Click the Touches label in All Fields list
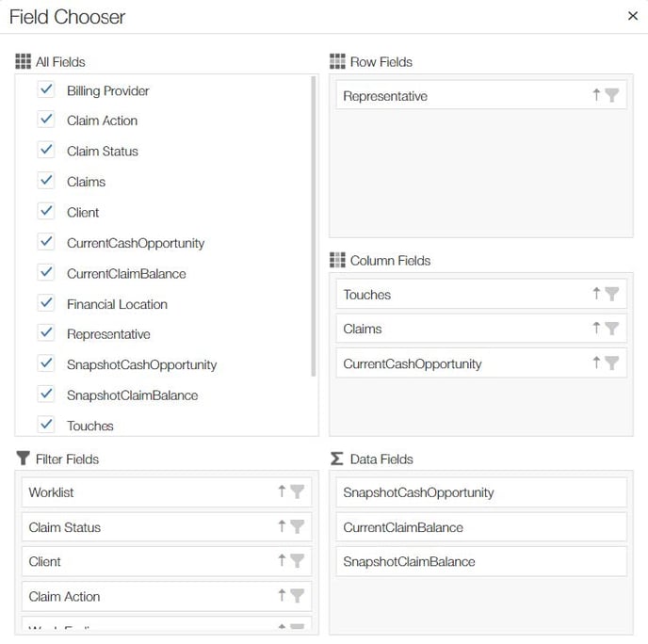Image resolution: width=648 pixels, height=644 pixels. pos(89,426)
